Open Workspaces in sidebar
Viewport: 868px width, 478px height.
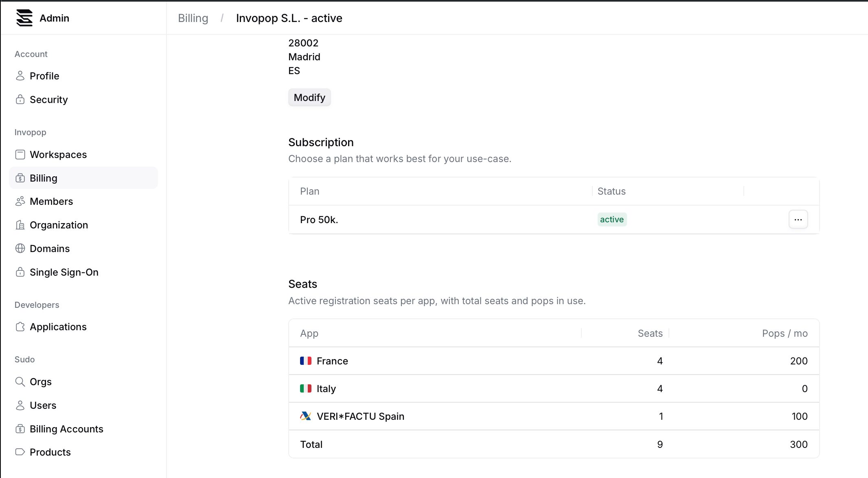click(83, 154)
